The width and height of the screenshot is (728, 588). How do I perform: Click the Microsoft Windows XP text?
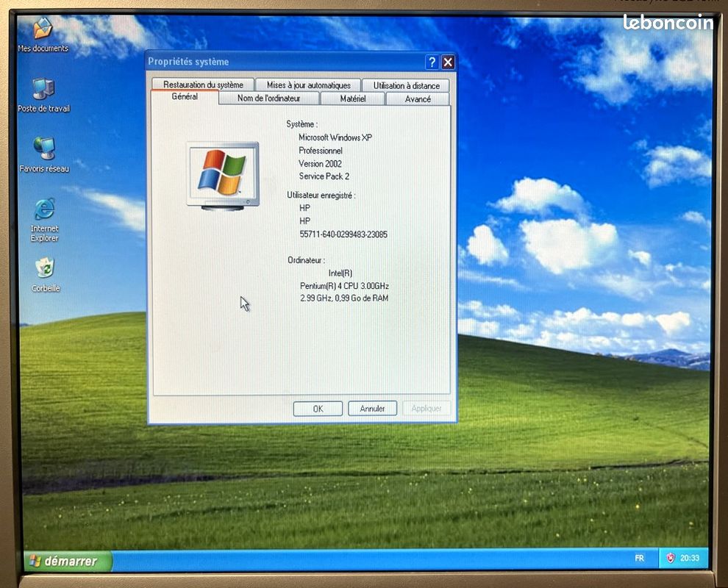(335, 137)
